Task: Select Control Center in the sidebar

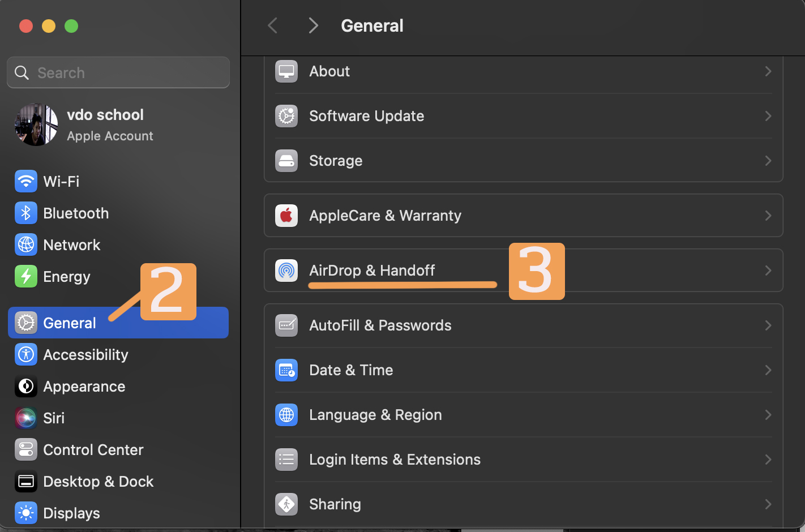Action: click(118, 450)
